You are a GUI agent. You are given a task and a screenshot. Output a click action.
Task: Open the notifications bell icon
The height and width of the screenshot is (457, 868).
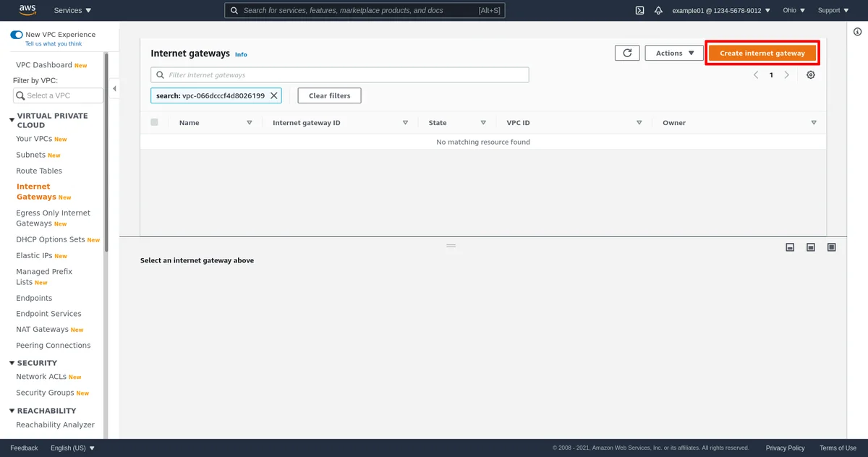coord(658,11)
